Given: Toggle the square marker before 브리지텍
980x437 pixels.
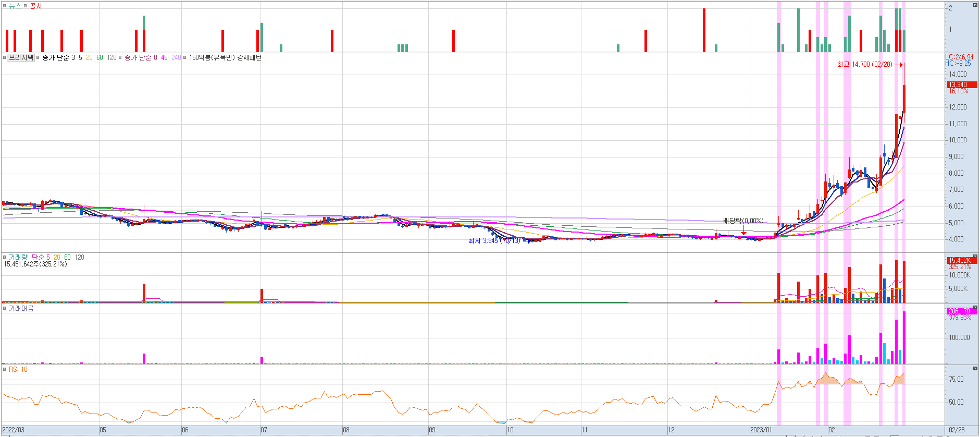Looking at the screenshot, I should tap(5, 58).
